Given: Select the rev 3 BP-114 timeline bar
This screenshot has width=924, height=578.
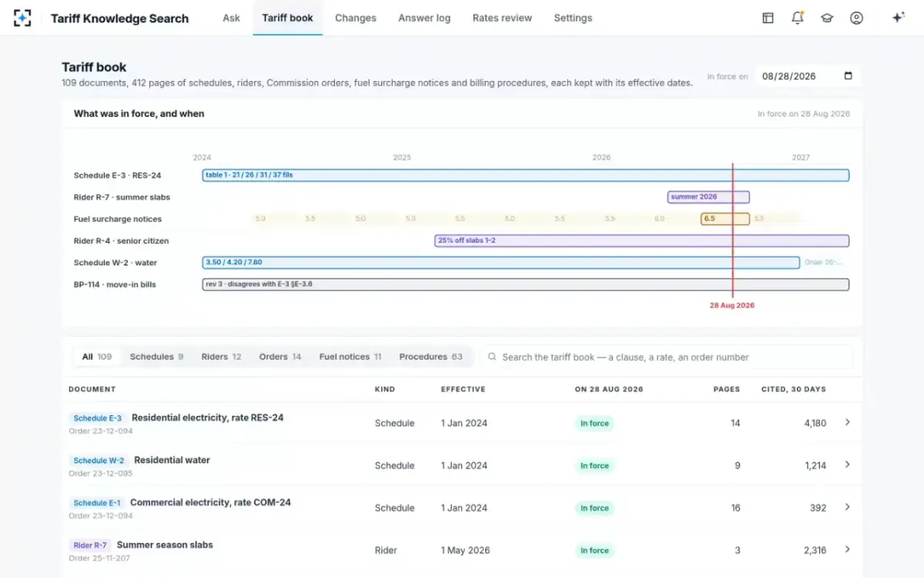Looking at the screenshot, I should [x=526, y=284].
